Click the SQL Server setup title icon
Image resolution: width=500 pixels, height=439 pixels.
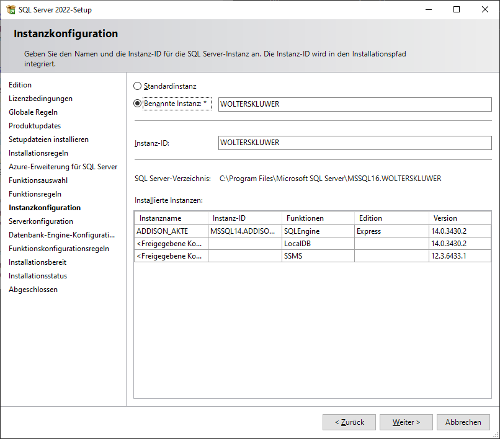pyautogui.click(x=11, y=10)
